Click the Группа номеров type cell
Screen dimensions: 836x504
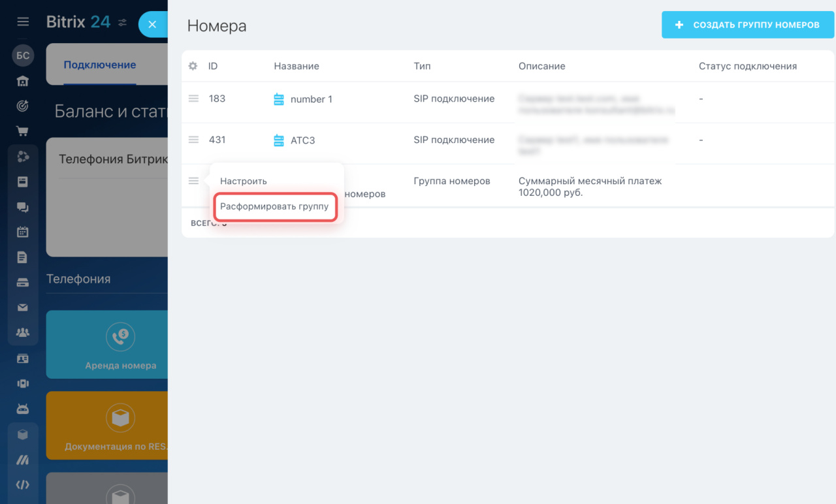click(452, 181)
